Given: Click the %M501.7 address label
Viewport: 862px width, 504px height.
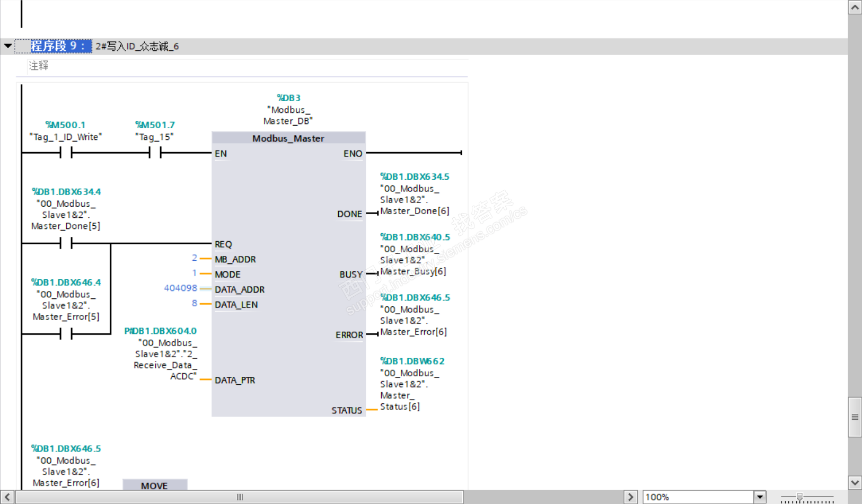Looking at the screenshot, I should tap(155, 125).
